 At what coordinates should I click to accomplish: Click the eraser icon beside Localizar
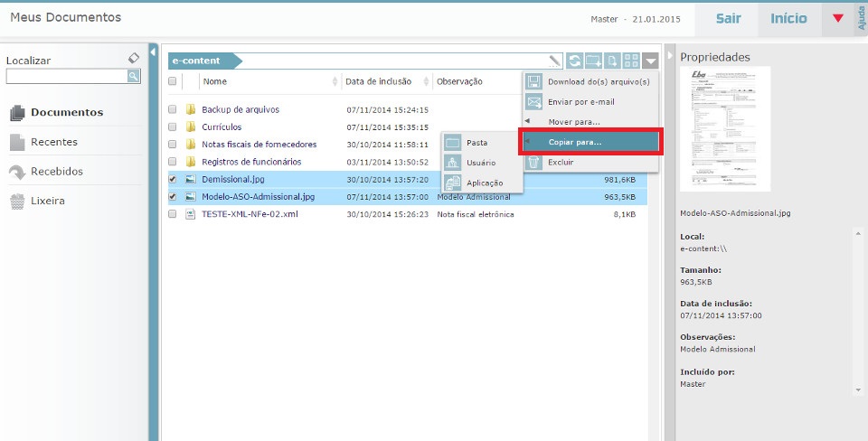pos(134,58)
